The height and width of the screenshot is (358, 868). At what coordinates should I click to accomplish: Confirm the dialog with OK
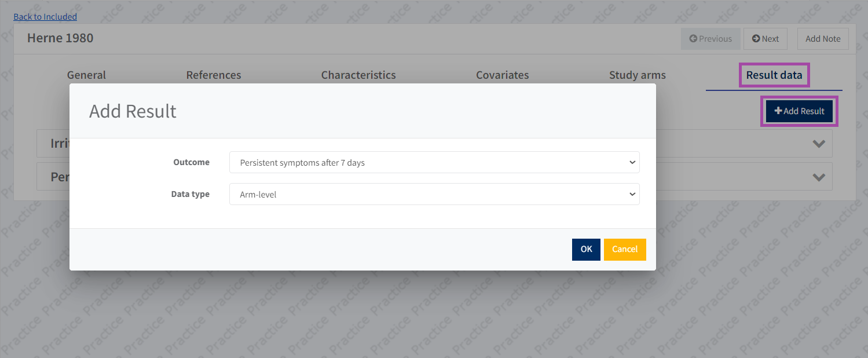pyautogui.click(x=586, y=249)
